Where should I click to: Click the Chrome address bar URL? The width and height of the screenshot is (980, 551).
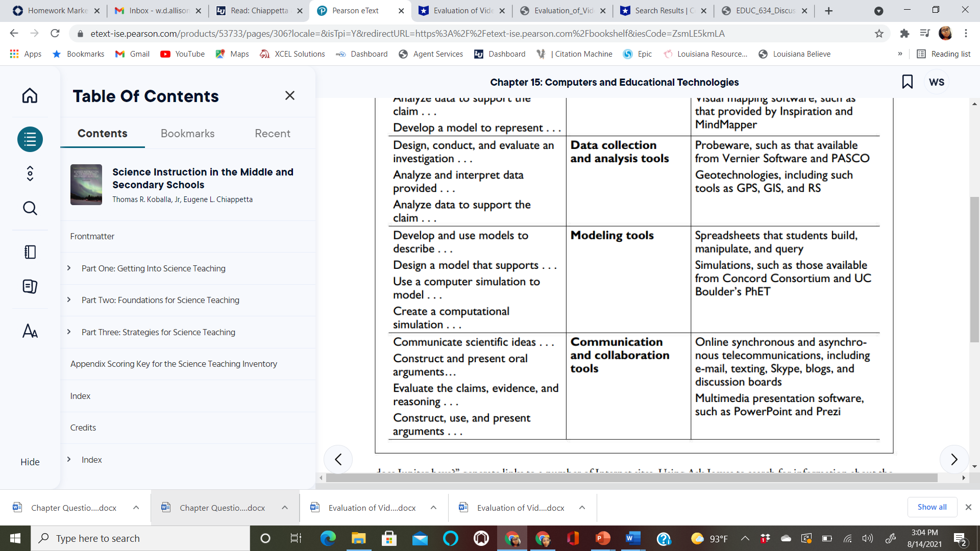(407, 34)
